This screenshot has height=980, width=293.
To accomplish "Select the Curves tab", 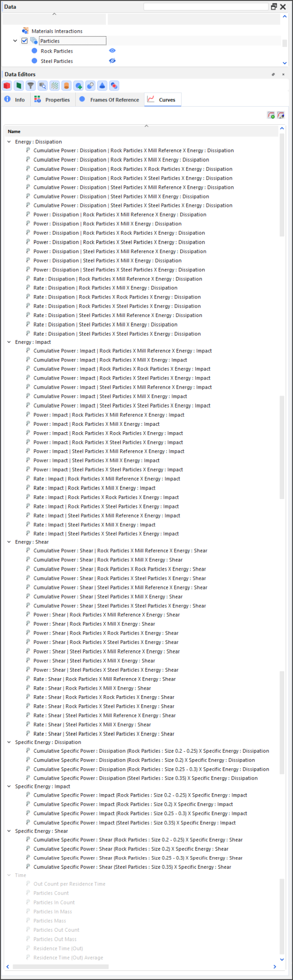I will [x=162, y=100].
